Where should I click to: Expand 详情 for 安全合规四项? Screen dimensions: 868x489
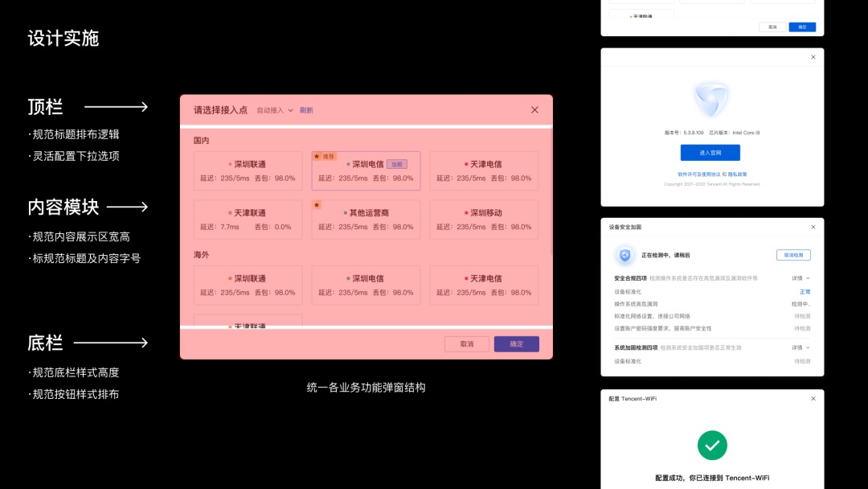click(x=800, y=278)
